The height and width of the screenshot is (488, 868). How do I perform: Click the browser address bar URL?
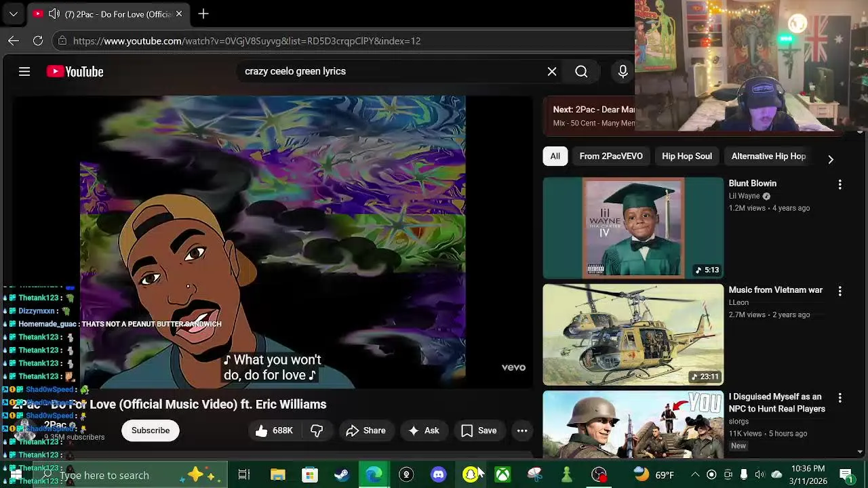pyautogui.click(x=247, y=41)
